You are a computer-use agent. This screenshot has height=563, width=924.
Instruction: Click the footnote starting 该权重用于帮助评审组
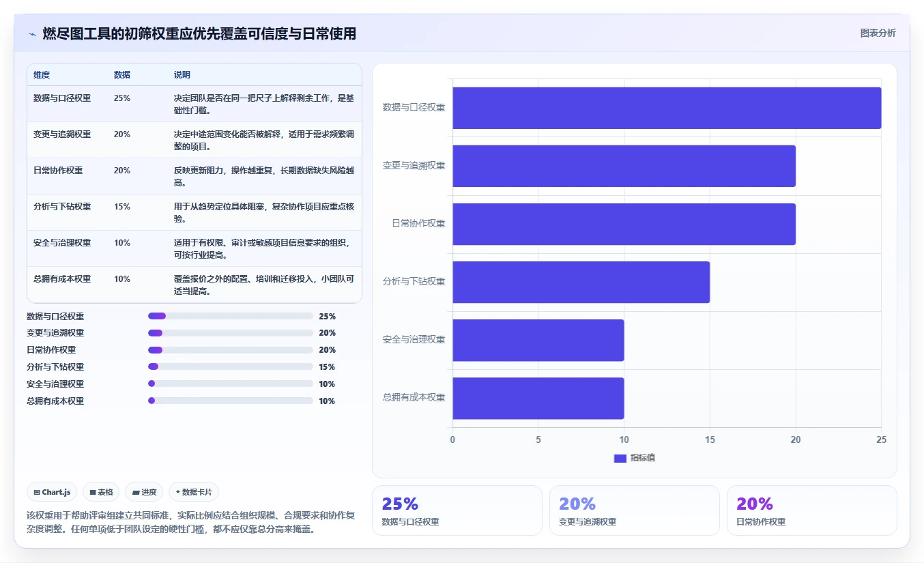point(190,522)
